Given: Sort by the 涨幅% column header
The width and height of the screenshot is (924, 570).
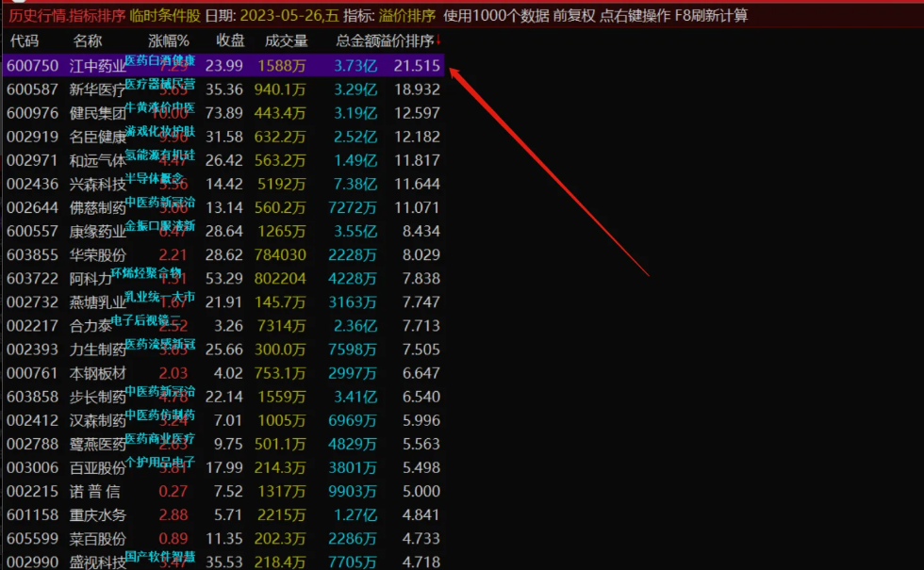Looking at the screenshot, I should [169, 41].
